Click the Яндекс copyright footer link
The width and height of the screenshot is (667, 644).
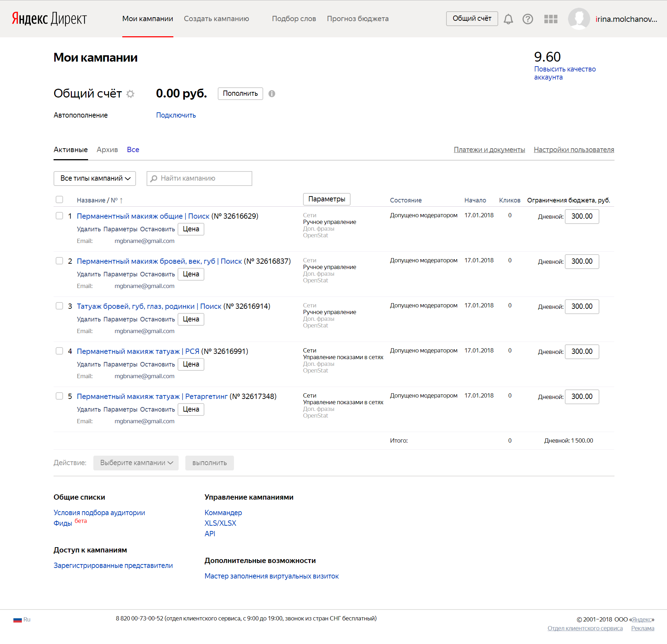(642, 620)
